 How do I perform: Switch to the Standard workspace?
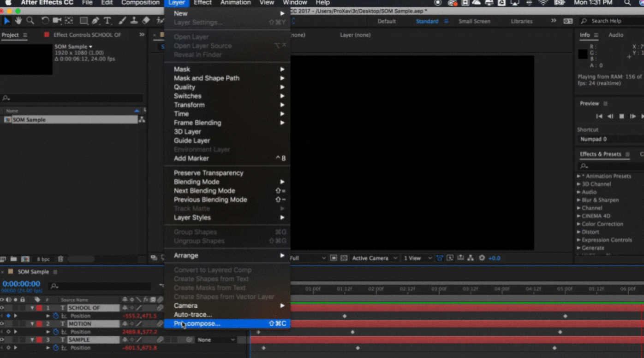(x=427, y=21)
